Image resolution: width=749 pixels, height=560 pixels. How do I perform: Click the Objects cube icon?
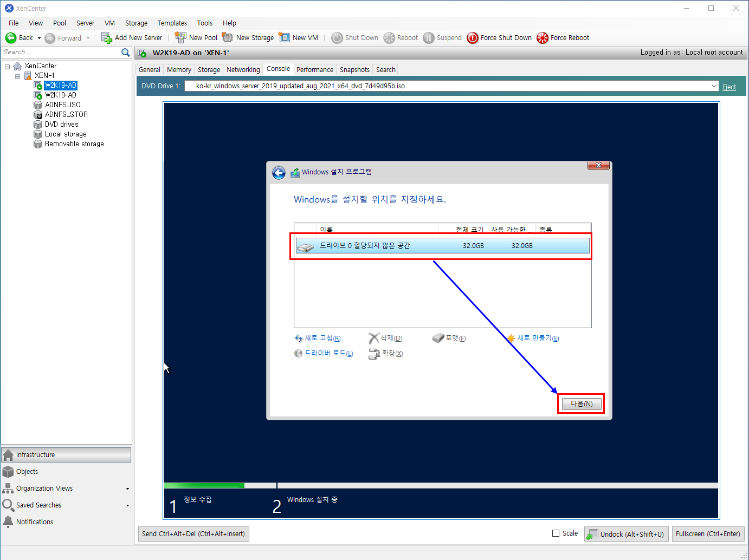click(x=8, y=472)
